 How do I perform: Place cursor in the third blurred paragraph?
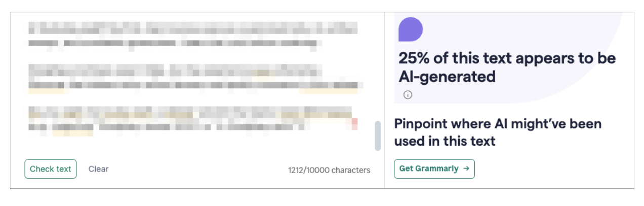(192, 120)
